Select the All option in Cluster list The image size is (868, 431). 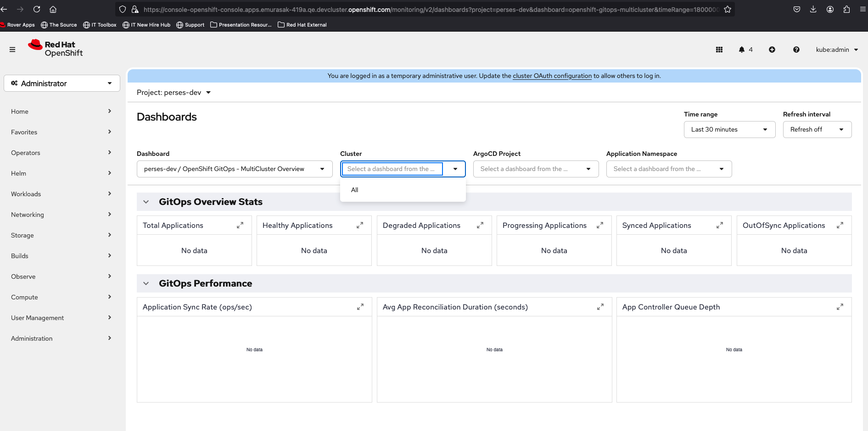point(355,190)
